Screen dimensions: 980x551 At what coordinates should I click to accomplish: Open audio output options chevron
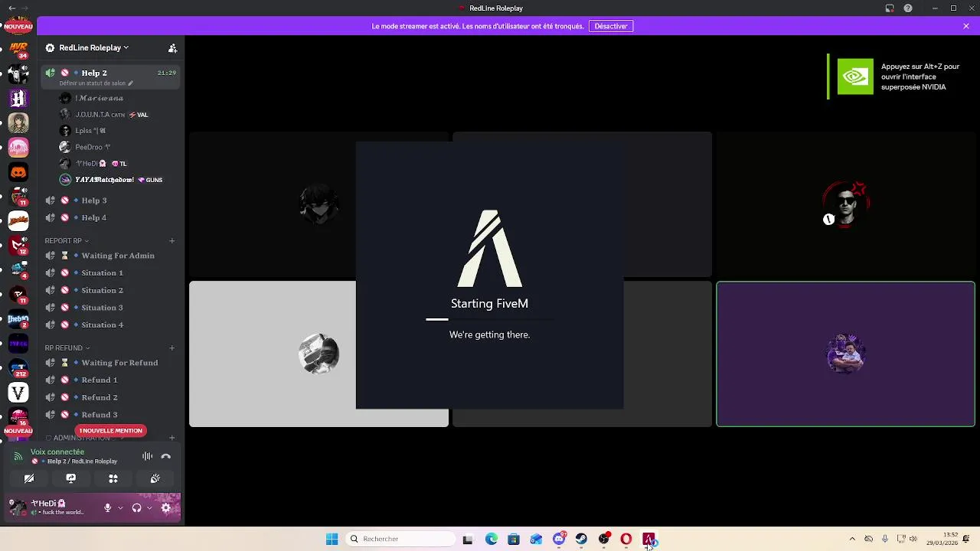[149, 507]
